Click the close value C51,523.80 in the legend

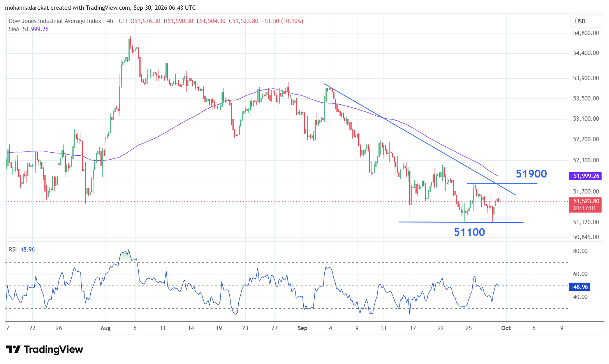[243, 21]
